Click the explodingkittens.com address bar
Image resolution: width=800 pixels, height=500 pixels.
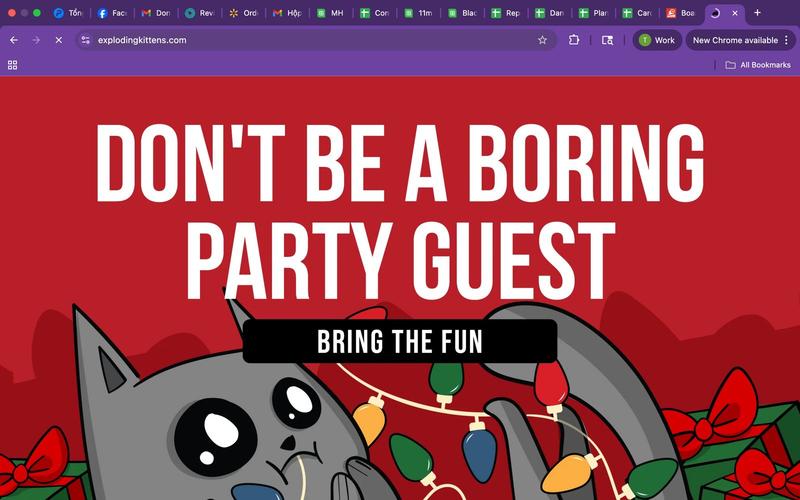point(300,40)
